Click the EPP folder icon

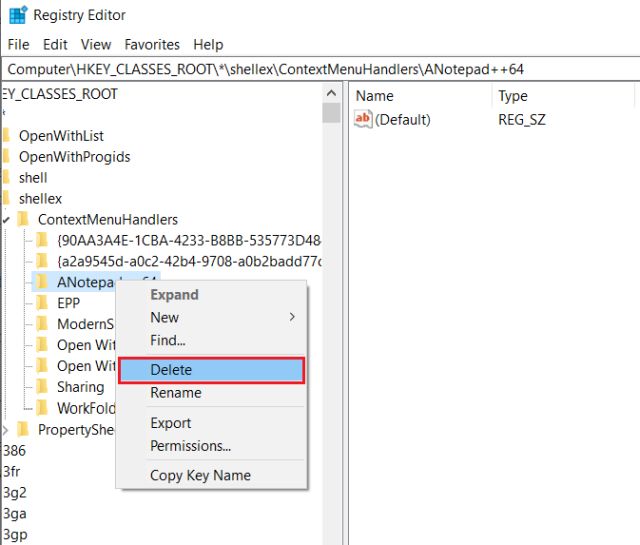click(x=42, y=303)
